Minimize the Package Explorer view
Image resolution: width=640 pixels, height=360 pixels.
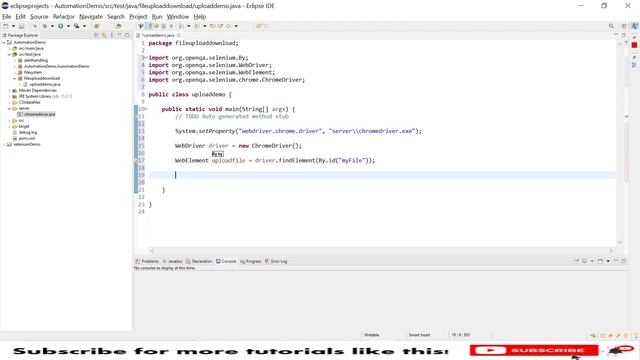(x=119, y=35)
